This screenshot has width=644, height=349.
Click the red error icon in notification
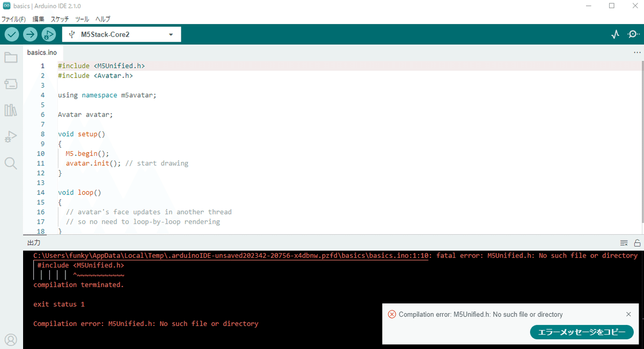pyautogui.click(x=392, y=314)
